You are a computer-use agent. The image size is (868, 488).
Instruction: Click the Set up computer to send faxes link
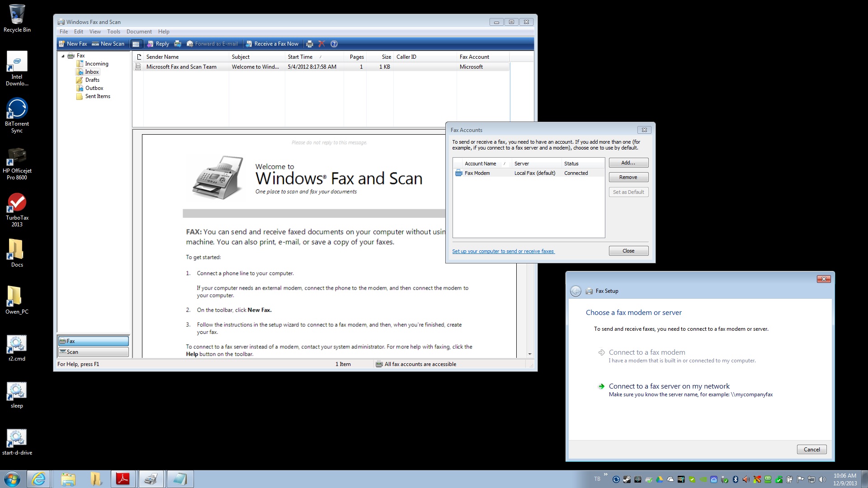503,251
